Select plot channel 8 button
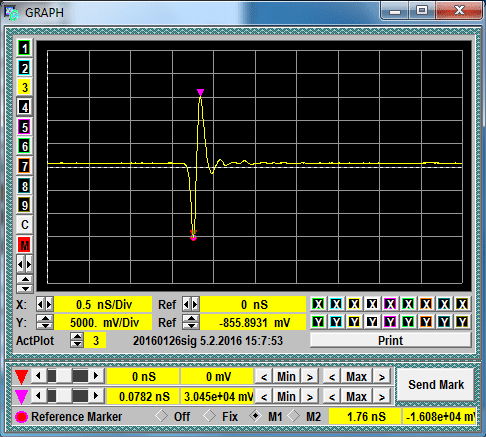Viewport: 486px width, 437px height. [x=24, y=186]
